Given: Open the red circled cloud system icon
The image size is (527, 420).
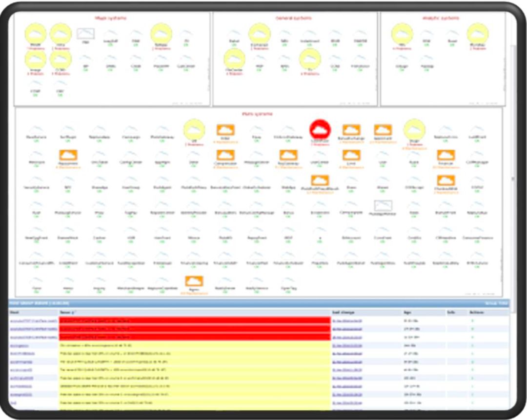Looking at the screenshot, I should [320, 130].
